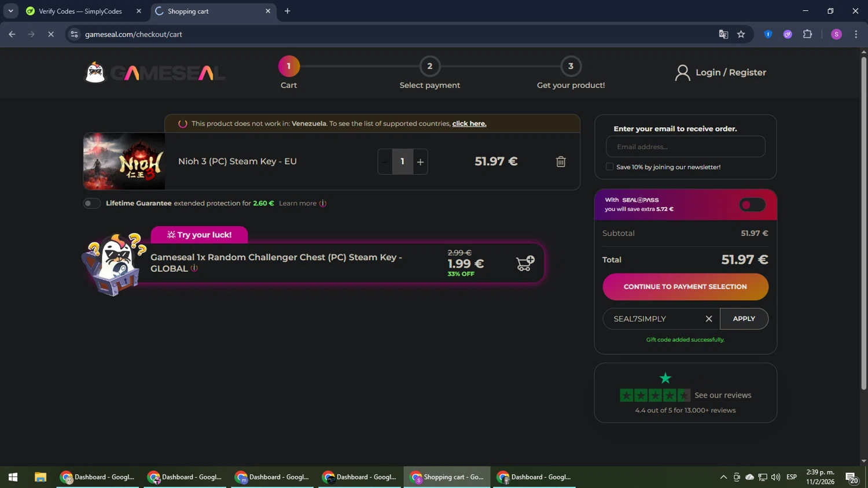Open the notifications center
Screen dimensions: 868x488
tap(852, 478)
